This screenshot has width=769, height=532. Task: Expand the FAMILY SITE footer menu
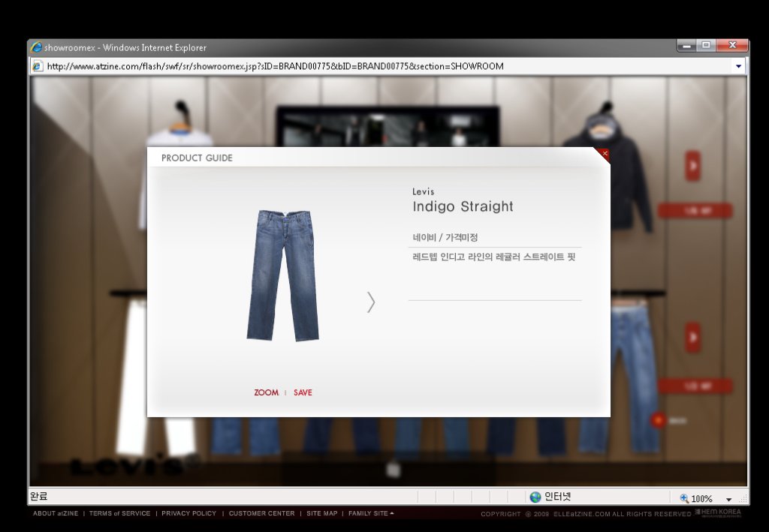[x=371, y=513]
